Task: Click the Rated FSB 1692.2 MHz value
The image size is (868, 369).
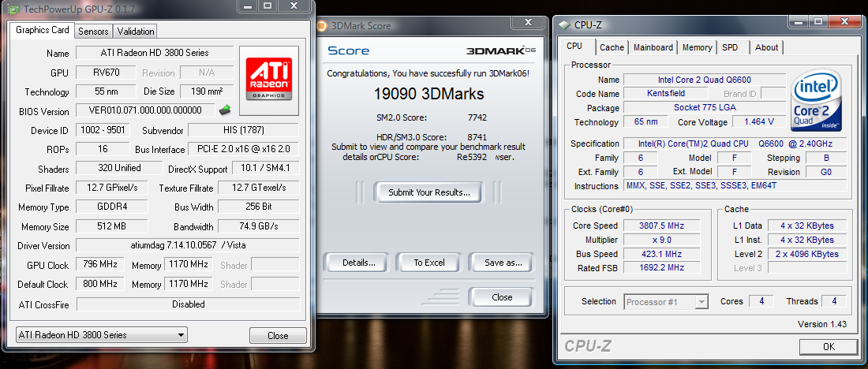Action: point(661,268)
